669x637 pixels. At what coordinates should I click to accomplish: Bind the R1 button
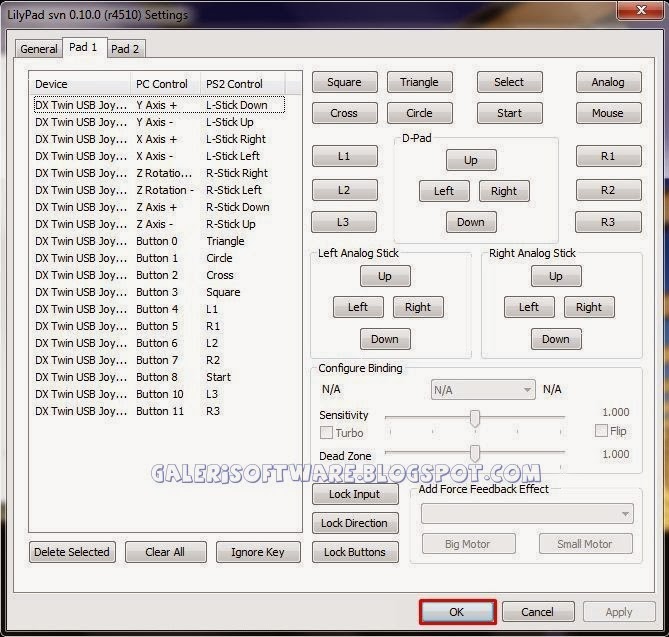[x=608, y=156]
